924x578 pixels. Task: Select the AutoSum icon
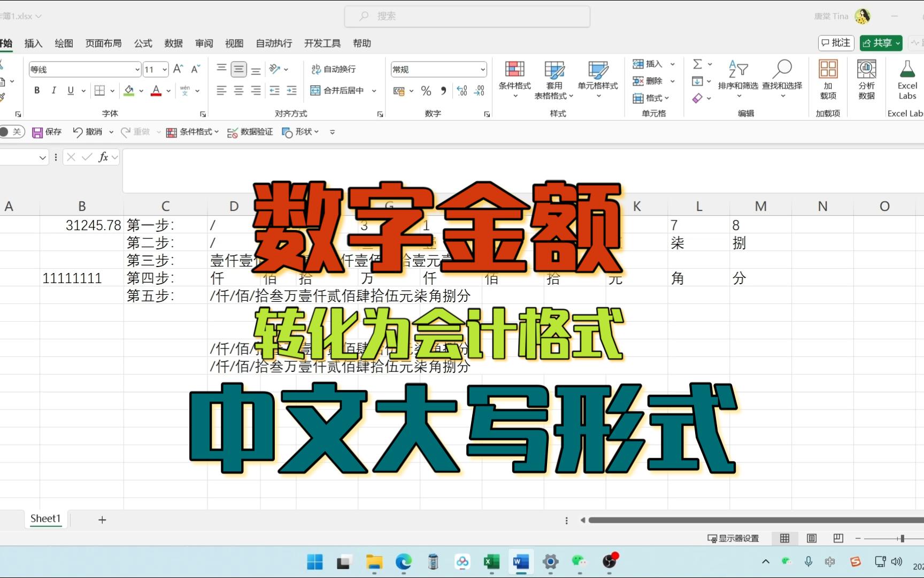point(699,63)
